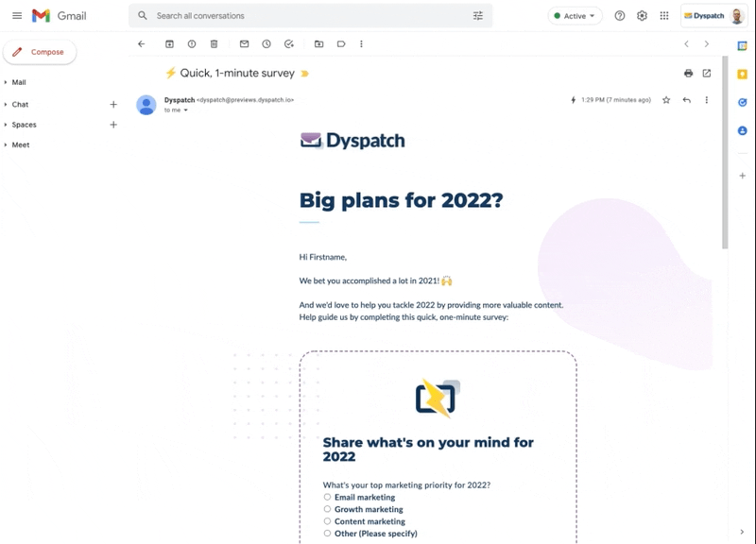Expand the Mail section
The image size is (756, 544).
tap(6, 82)
